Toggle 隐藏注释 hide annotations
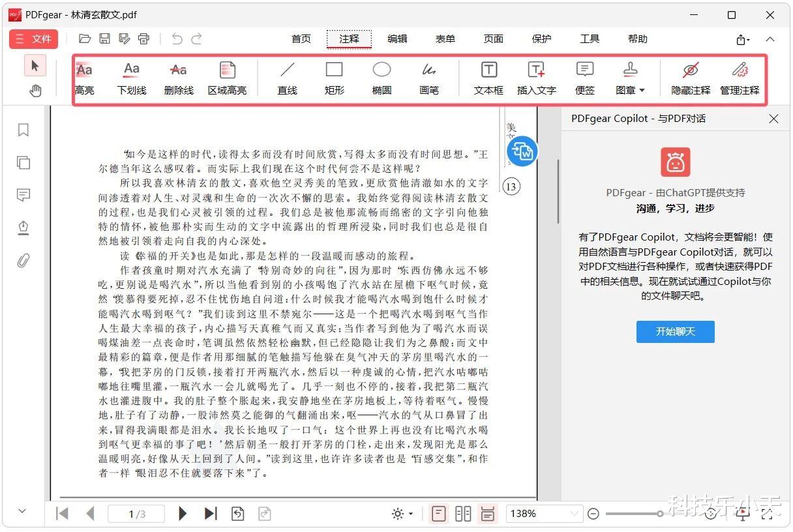This screenshot has width=793, height=532. click(x=691, y=78)
